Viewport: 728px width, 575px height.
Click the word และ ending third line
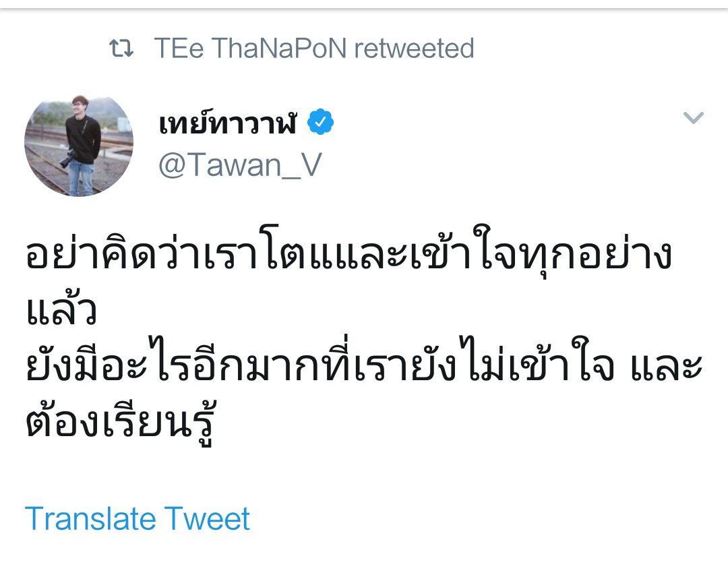pos(666,368)
